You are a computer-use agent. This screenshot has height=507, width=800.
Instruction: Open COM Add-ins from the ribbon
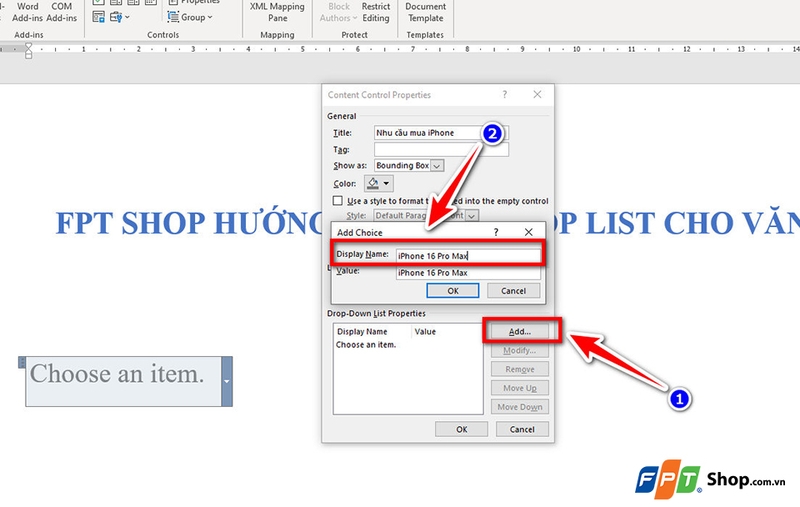pyautogui.click(x=62, y=12)
